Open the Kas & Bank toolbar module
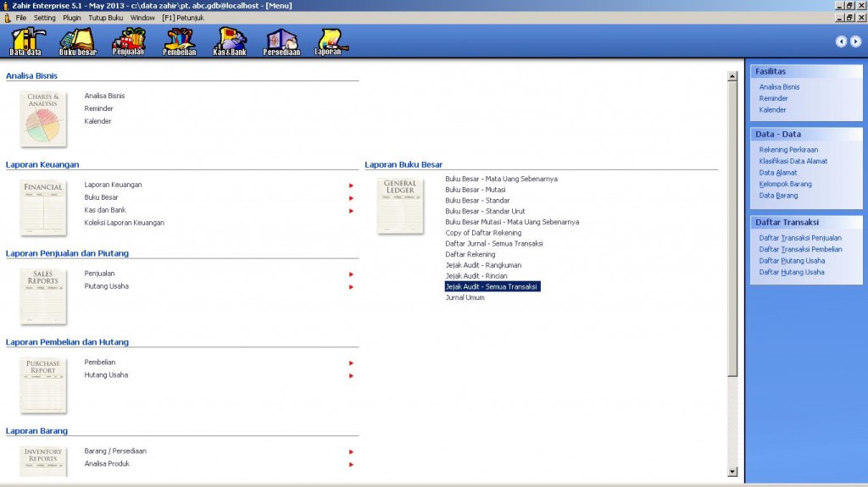The width and height of the screenshot is (868, 487). (x=230, y=42)
